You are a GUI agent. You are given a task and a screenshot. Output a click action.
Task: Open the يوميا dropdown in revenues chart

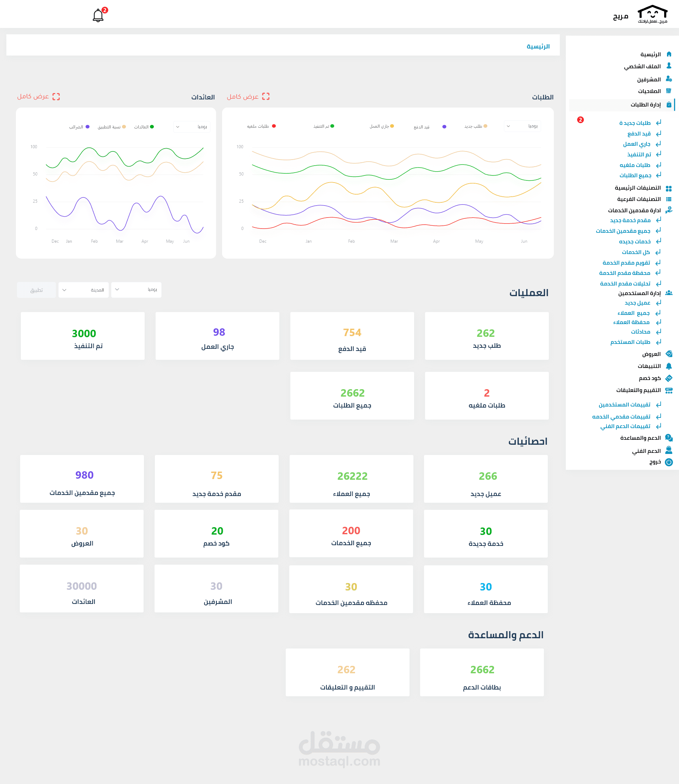pyautogui.click(x=192, y=127)
